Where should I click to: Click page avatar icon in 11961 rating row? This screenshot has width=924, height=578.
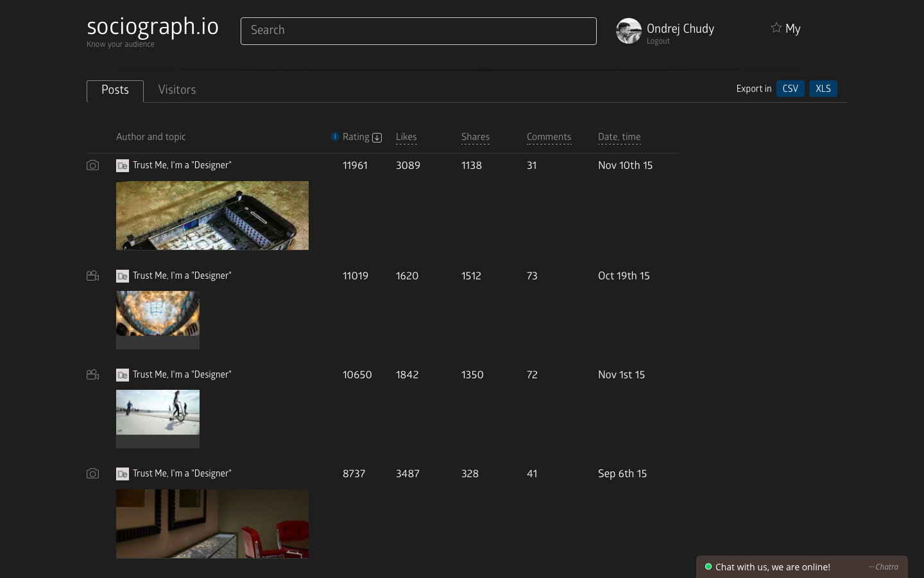pyautogui.click(x=123, y=166)
